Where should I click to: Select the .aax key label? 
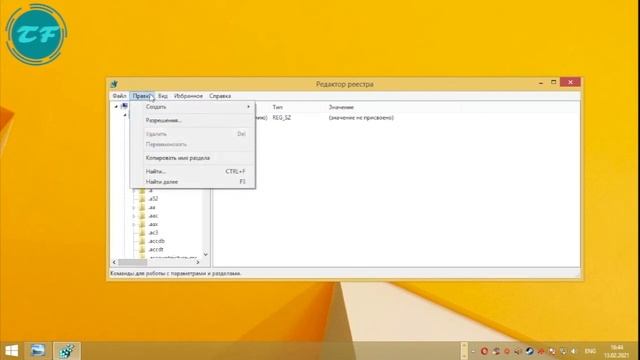click(x=153, y=224)
